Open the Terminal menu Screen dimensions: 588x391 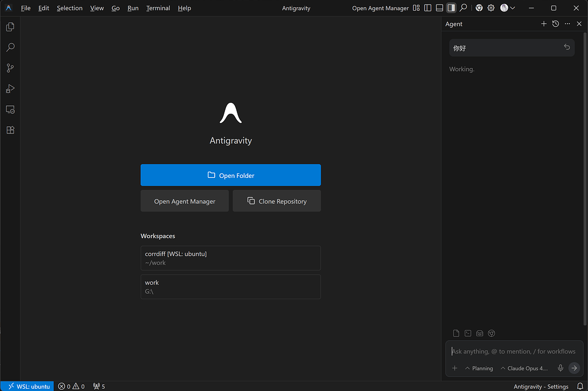tap(159, 8)
